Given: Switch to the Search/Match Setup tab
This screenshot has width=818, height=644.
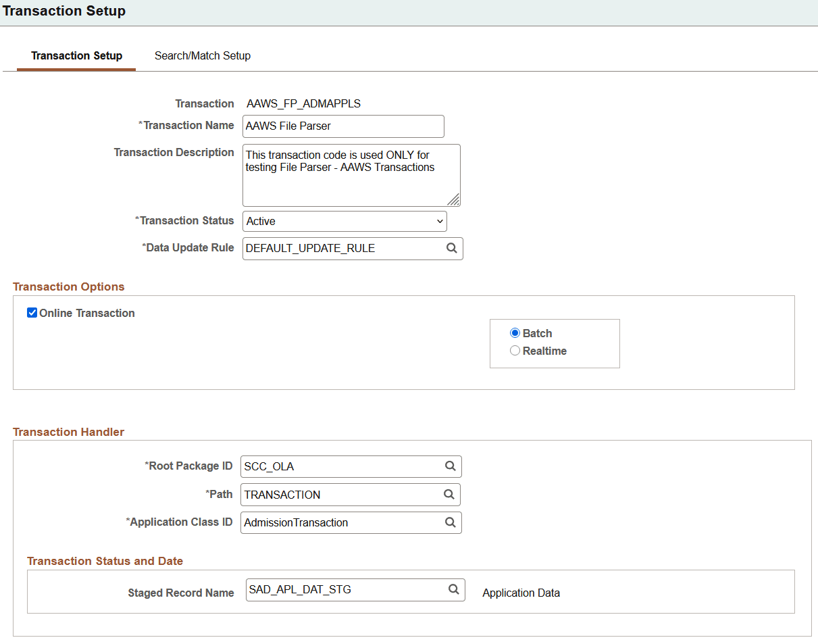Looking at the screenshot, I should pos(202,55).
